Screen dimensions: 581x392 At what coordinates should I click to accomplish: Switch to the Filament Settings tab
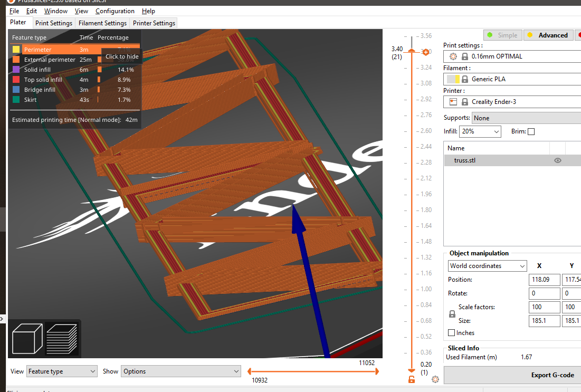click(x=102, y=23)
